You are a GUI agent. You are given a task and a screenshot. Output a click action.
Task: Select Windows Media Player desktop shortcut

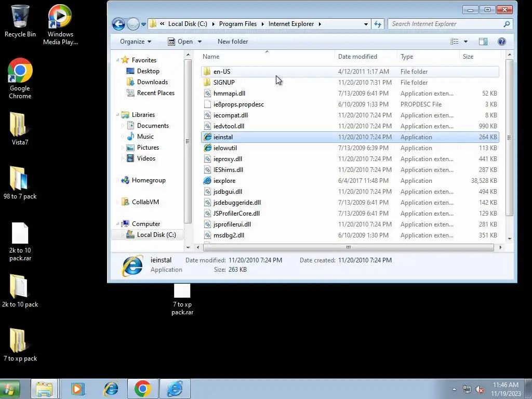60,25
